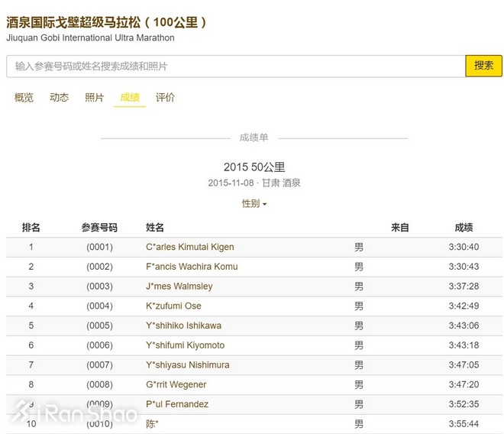The width and height of the screenshot is (504, 434).
Task: Focus the bib number or name search field
Action: point(235,66)
